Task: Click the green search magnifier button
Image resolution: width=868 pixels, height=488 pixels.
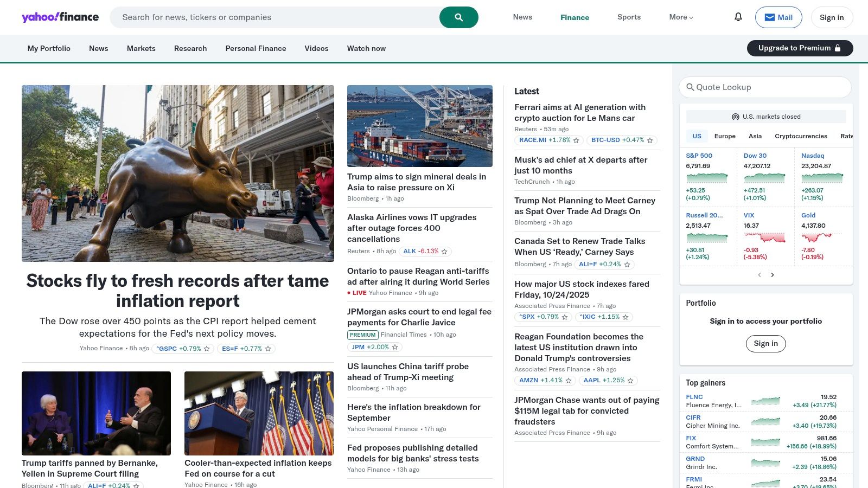Action: point(458,17)
